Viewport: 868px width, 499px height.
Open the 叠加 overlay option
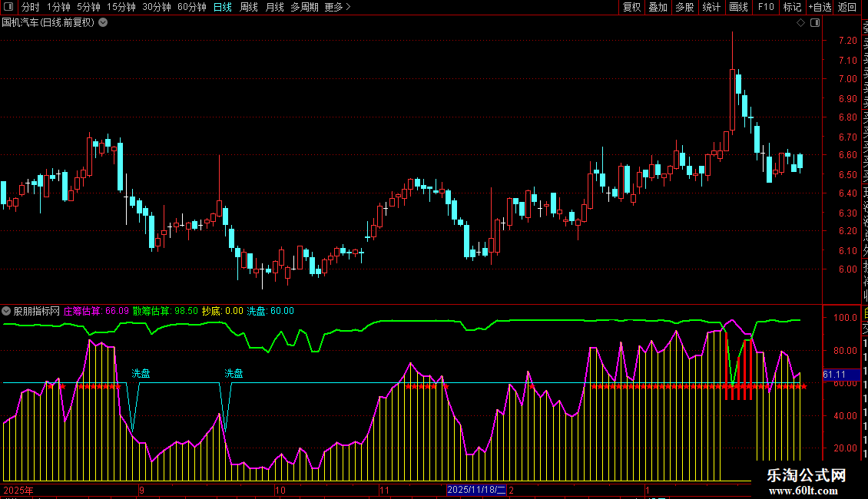[658, 8]
